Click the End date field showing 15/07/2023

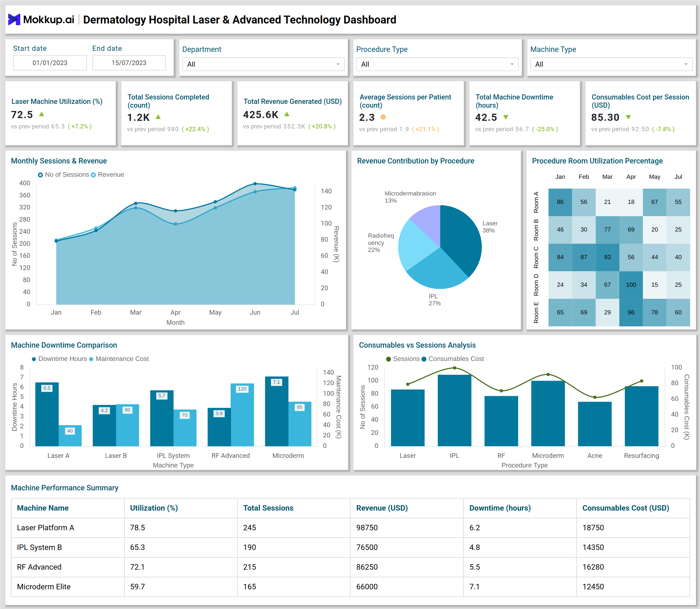pyautogui.click(x=129, y=63)
